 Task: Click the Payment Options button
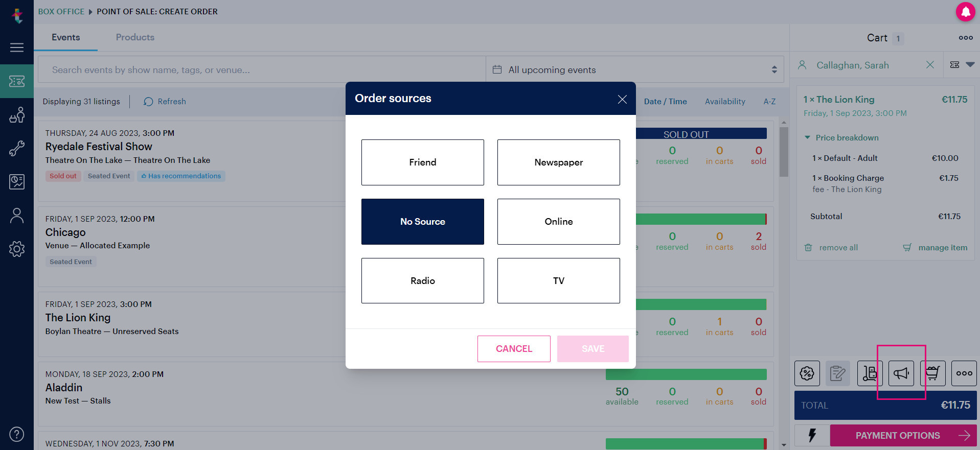pyautogui.click(x=903, y=435)
